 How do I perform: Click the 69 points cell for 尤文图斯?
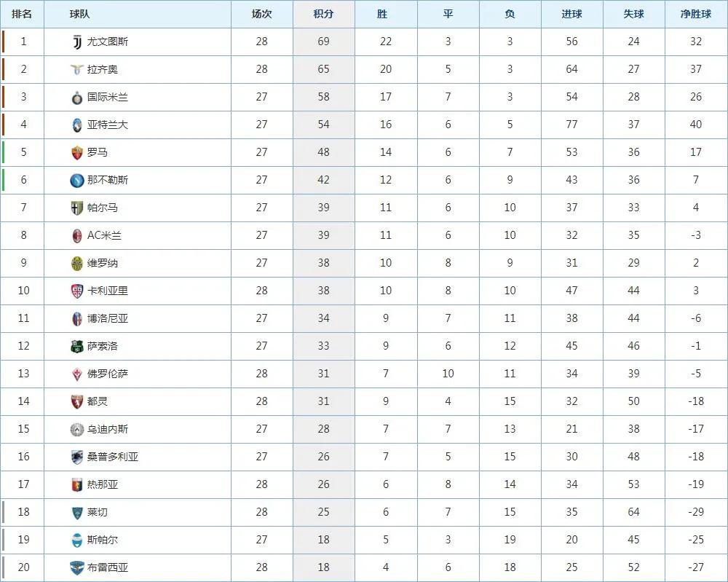point(323,42)
